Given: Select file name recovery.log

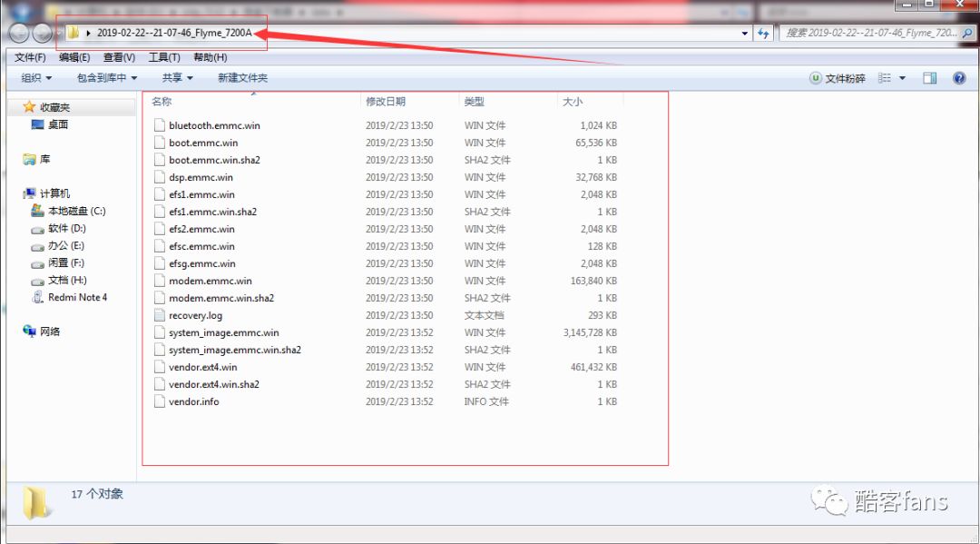Looking at the screenshot, I should click(x=195, y=315).
